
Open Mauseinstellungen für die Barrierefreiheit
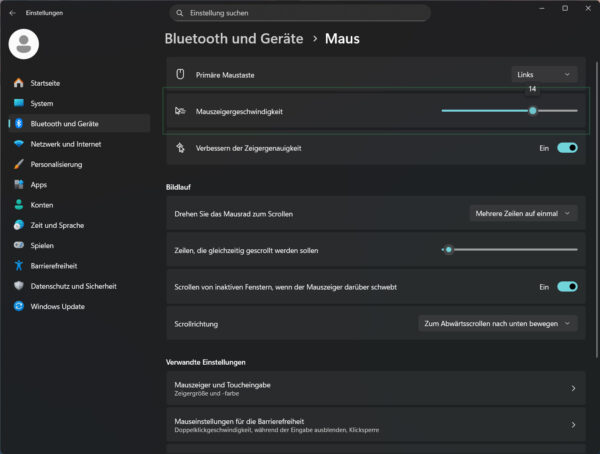click(376, 425)
